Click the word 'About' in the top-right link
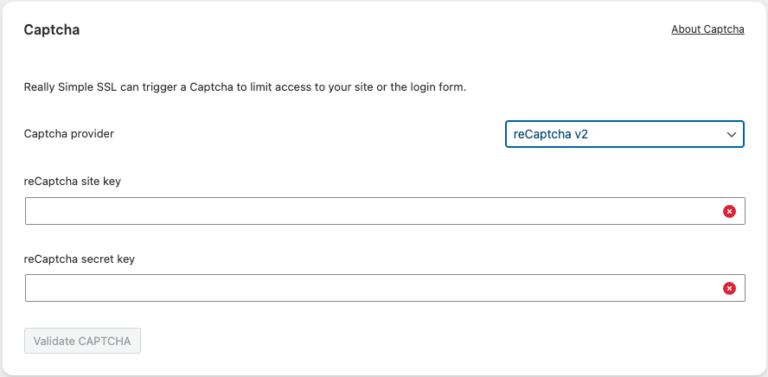 686,29
